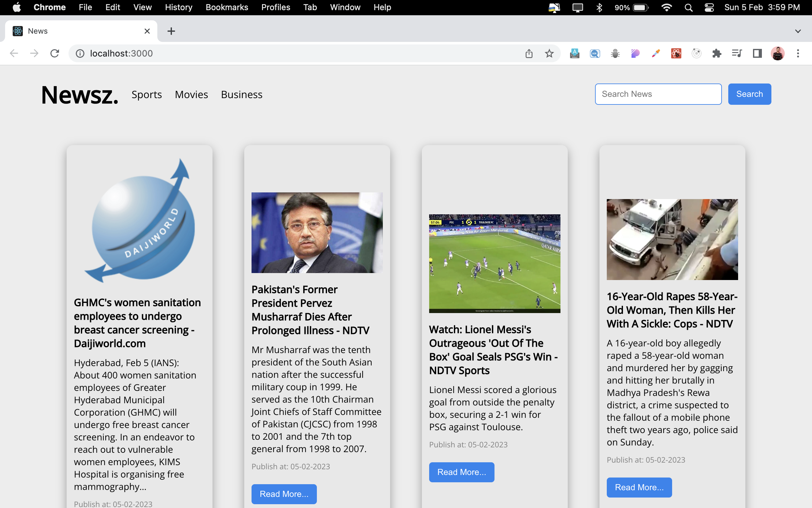The width and height of the screenshot is (812, 508).
Task: Go to the Business category
Action: [242, 95]
